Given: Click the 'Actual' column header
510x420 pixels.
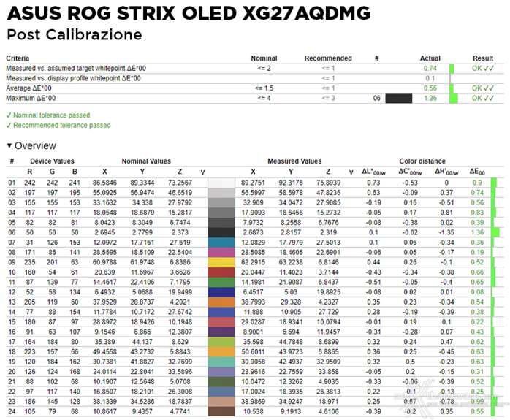Looking at the screenshot, I should [x=430, y=58].
